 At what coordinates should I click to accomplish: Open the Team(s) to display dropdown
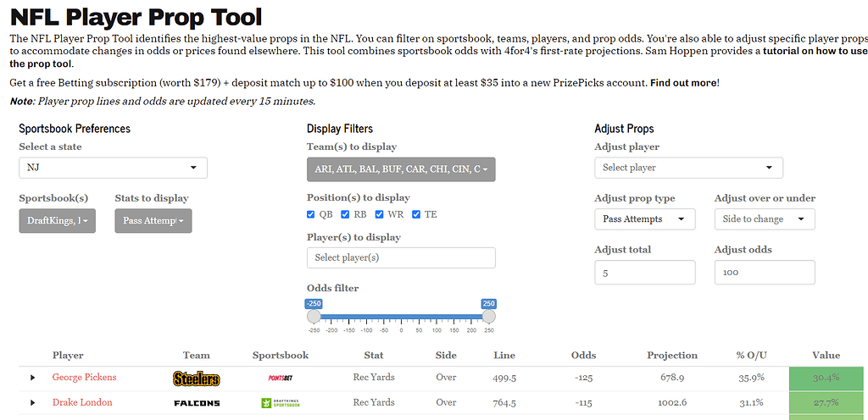pos(401,169)
